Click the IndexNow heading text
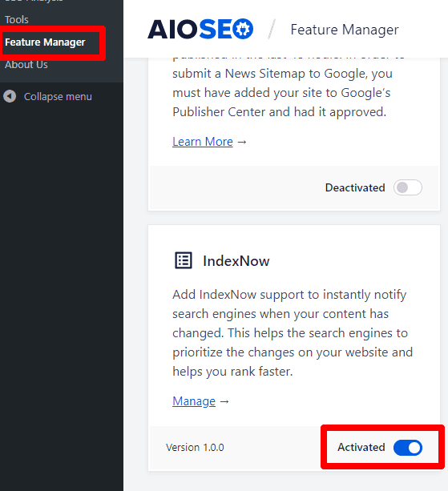Image resolution: width=448 pixels, height=491 pixels. 236,261
